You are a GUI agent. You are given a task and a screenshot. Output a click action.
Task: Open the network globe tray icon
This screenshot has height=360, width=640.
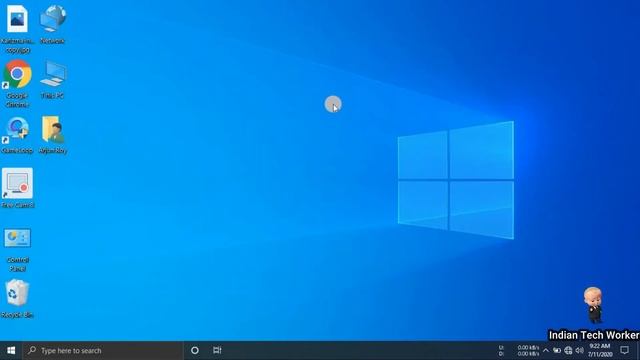coord(568,351)
